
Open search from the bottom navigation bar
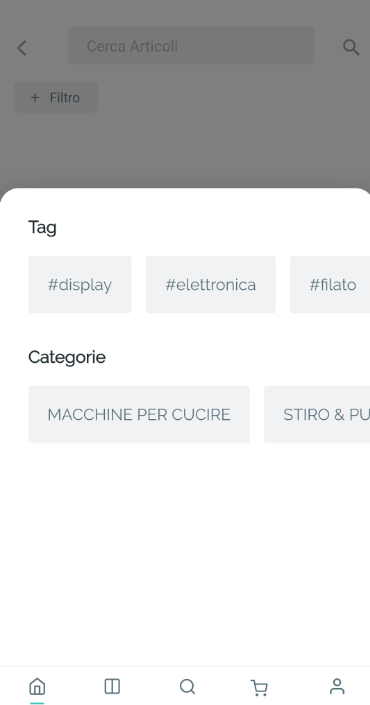pos(187,687)
